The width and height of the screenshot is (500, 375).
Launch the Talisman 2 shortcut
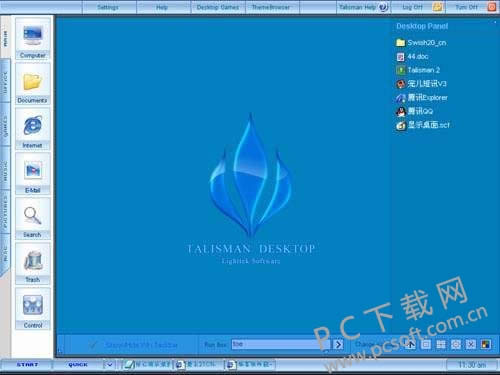click(x=418, y=70)
